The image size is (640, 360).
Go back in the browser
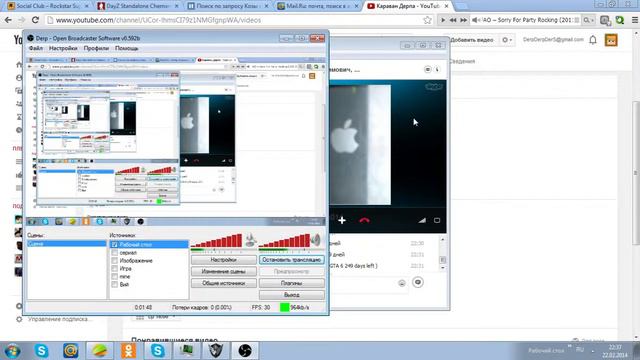click(8, 20)
